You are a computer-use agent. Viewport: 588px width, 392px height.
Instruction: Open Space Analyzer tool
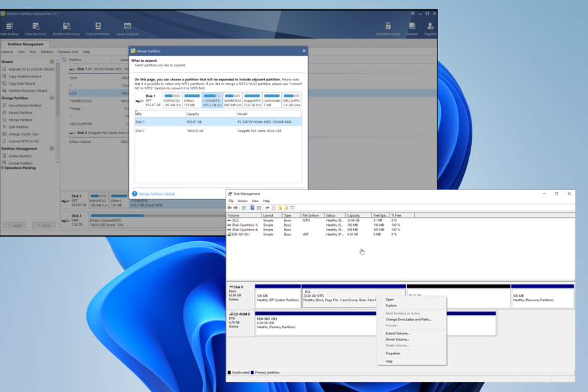coord(127,29)
